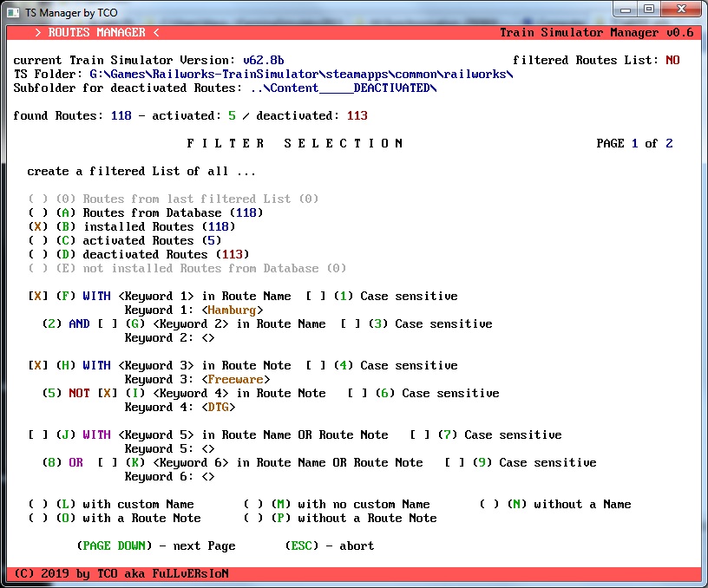Click the FILTER SELECTION heading
This screenshot has height=588, width=708.
click(295, 143)
